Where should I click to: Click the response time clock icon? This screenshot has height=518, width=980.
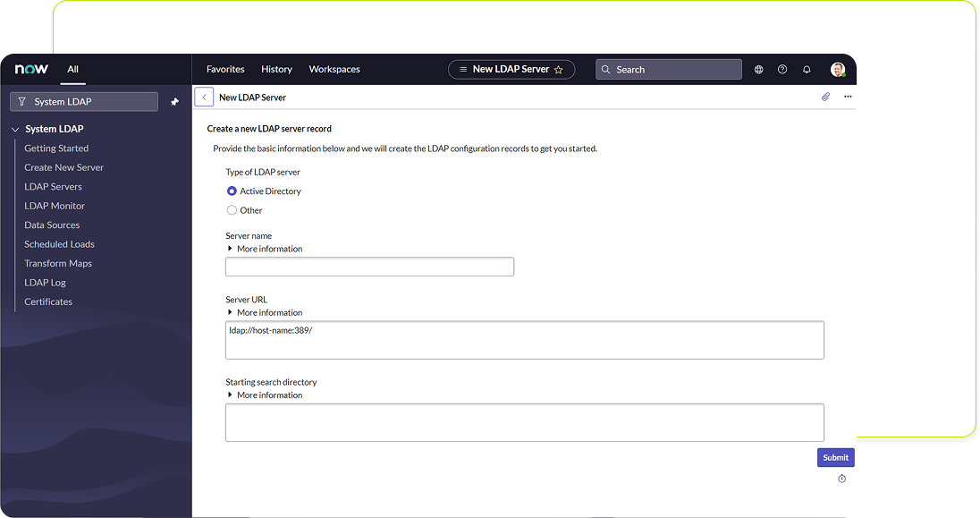(841, 479)
